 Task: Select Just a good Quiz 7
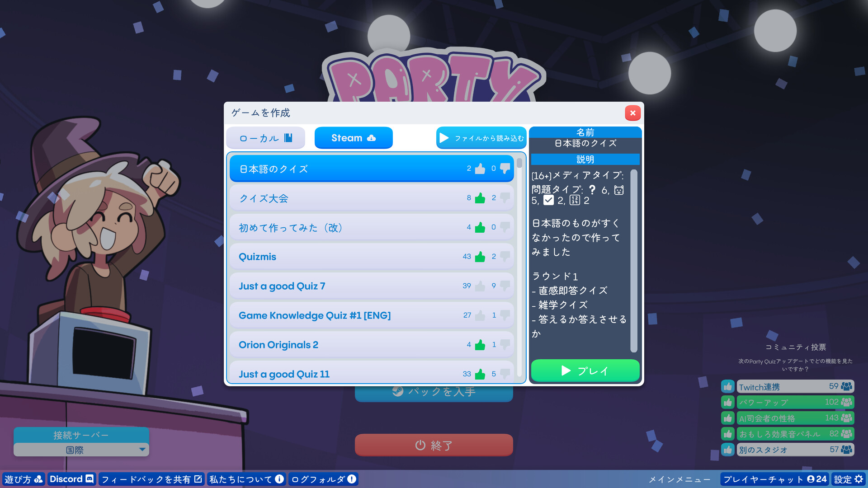coord(372,286)
